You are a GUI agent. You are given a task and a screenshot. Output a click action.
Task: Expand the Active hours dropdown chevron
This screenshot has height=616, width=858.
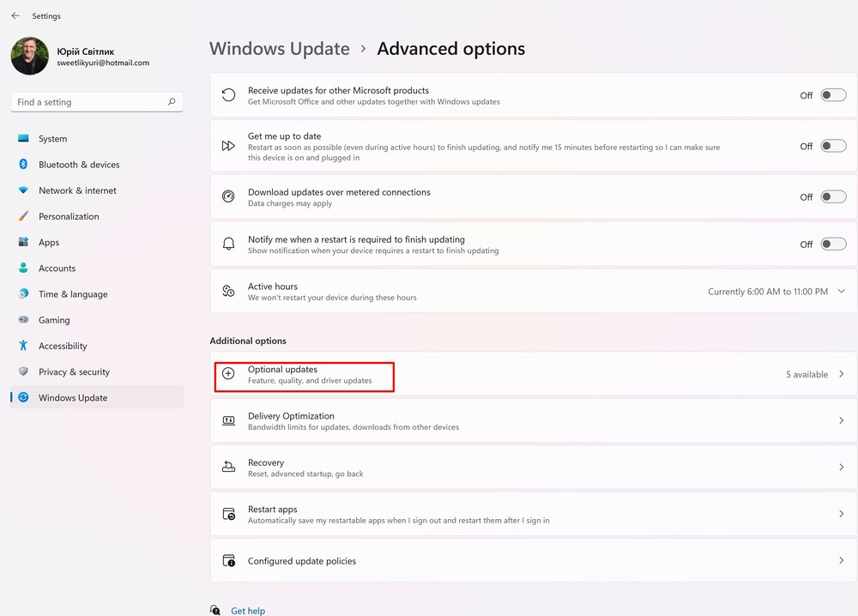[841, 292]
